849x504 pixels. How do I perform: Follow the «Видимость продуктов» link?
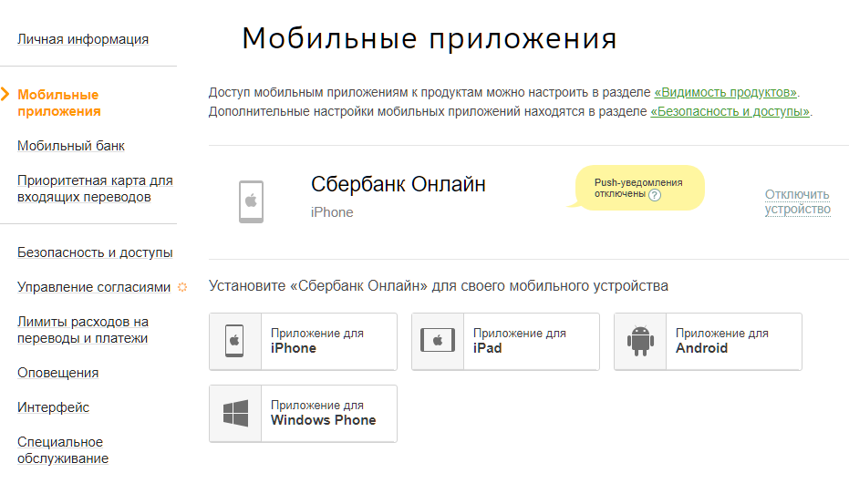726,93
